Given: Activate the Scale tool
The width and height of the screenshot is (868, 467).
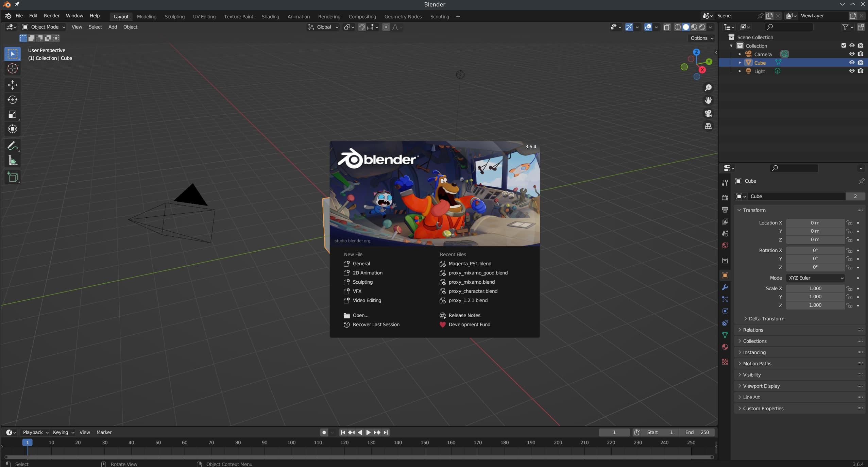Looking at the screenshot, I should pos(13,115).
